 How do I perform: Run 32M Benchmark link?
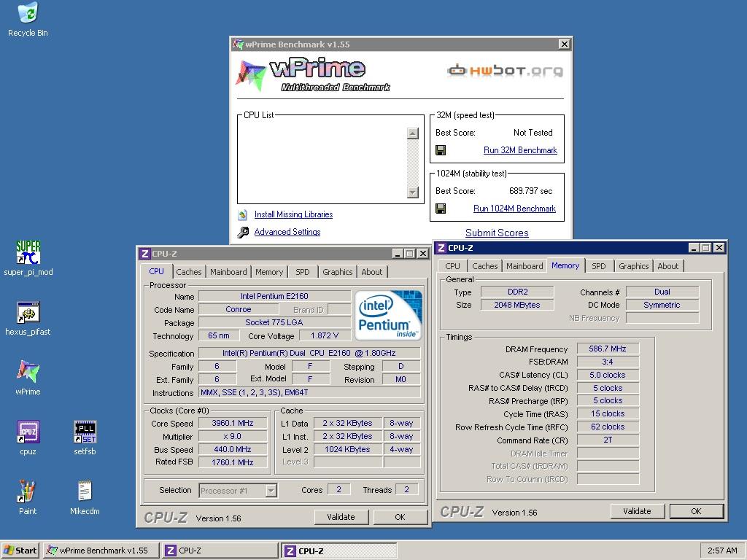(520, 150)
